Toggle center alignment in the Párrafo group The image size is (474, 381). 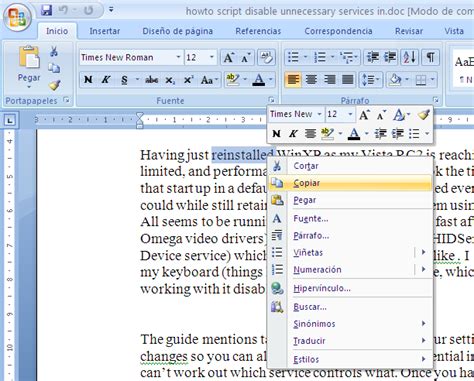(311, 80)
